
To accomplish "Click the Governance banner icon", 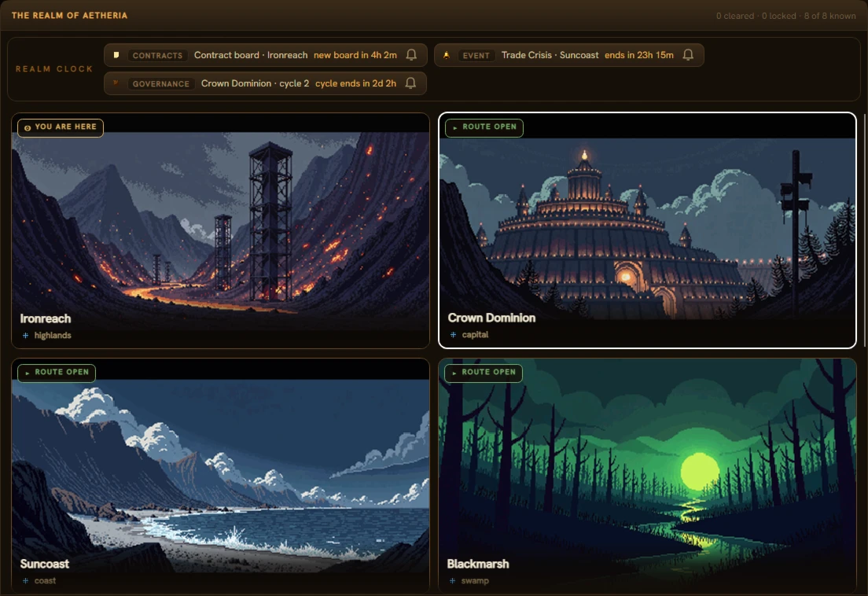I will (116, 83).
